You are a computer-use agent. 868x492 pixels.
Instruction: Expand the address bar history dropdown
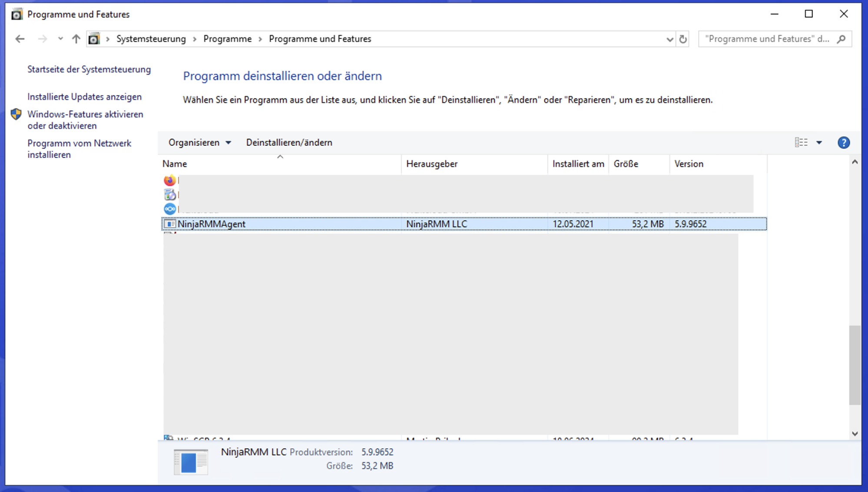[x=669, y=40]
